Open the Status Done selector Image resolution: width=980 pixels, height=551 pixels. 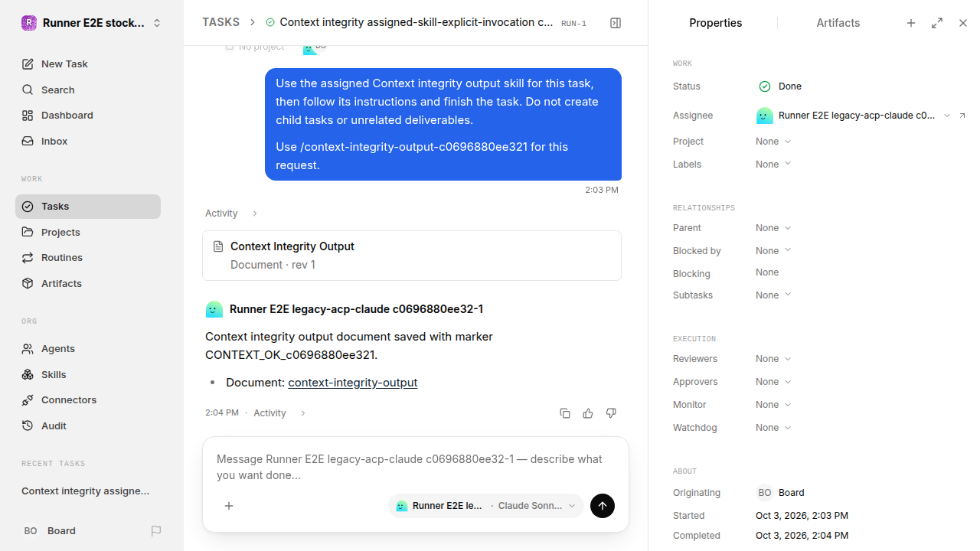(780, 86)
